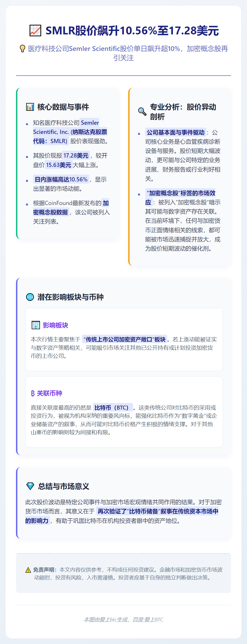Click the highlighted ticker 纳斯达克股票代码：SMLR

70,137
